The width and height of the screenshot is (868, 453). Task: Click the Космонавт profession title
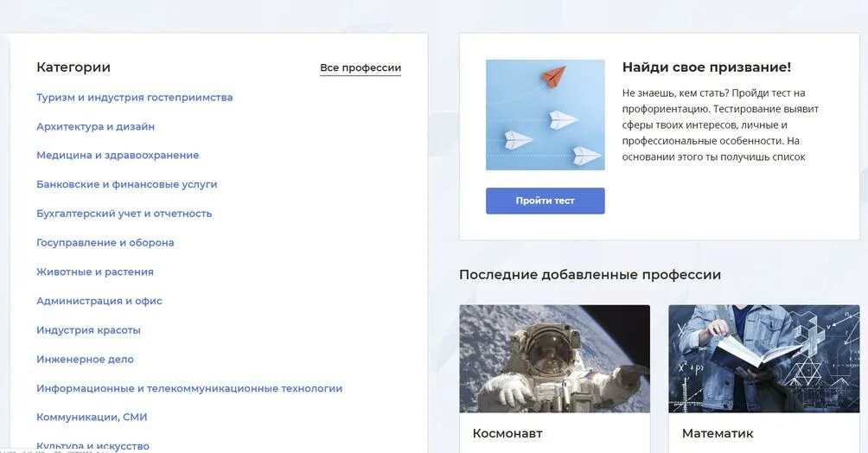507,434
